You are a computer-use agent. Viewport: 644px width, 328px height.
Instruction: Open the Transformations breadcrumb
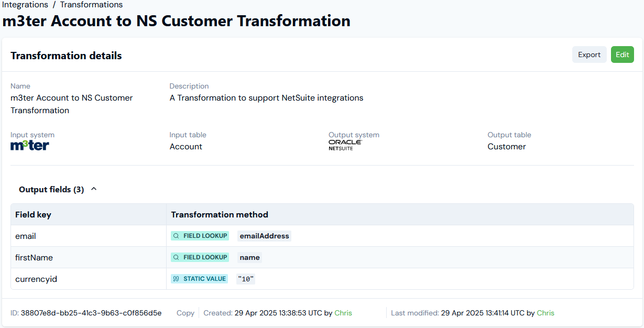point(91,5)
